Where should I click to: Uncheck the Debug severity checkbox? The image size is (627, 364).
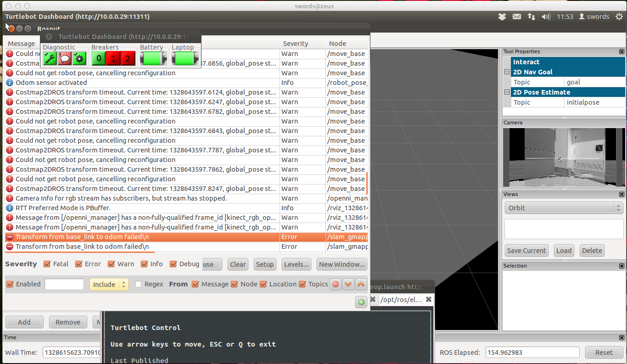coord(173,264)
